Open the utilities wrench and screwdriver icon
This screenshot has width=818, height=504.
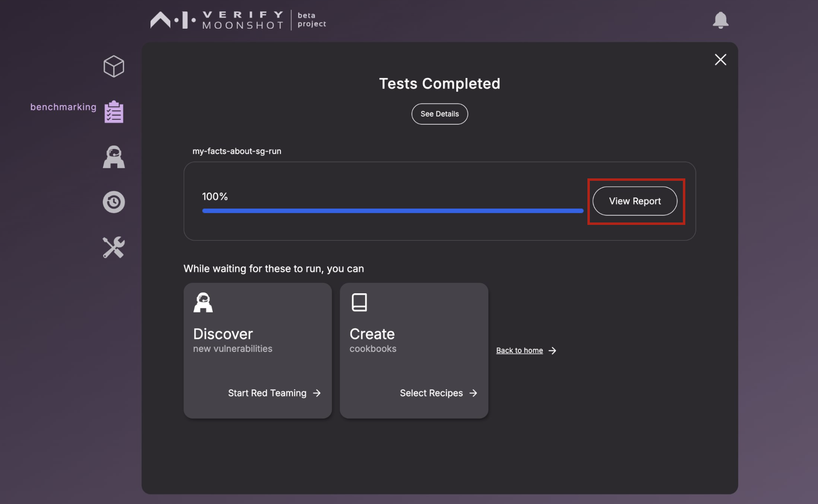114,248
